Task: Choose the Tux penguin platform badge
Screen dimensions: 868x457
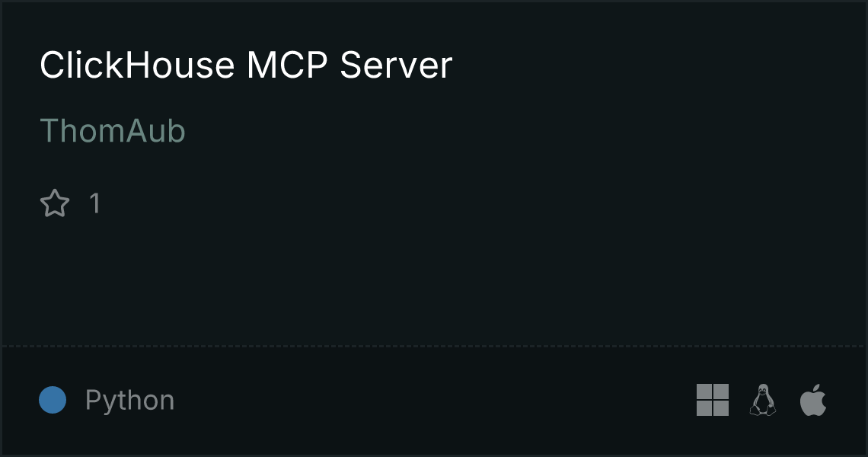Action: click(x=763, y=400)
